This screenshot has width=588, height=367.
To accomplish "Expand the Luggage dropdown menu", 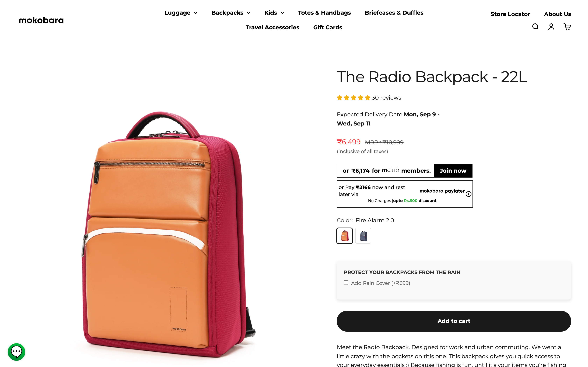I will 181,13.
